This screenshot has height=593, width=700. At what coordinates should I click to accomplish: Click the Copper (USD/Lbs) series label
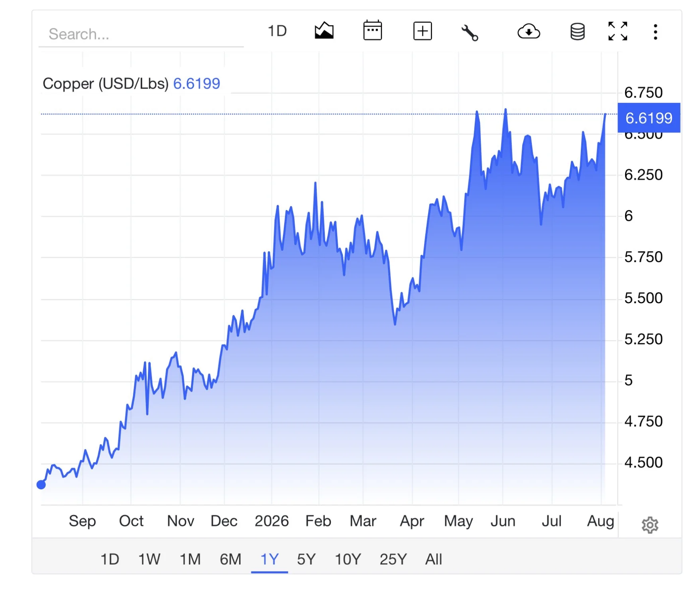coord(106,84)
